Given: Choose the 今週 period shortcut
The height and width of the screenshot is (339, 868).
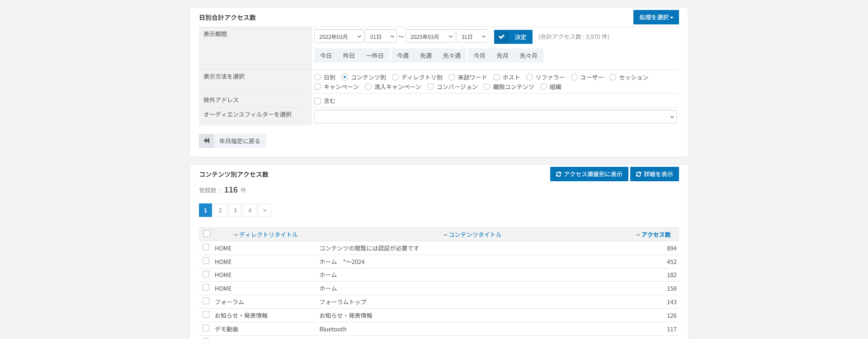Looking at the screenshot, I should click(x=403, y=56).
